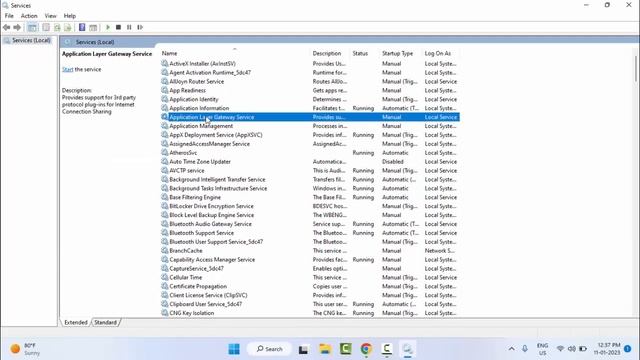Open the View menu
The height and width of the screenshot is (360, 640).
pos(51,16)
